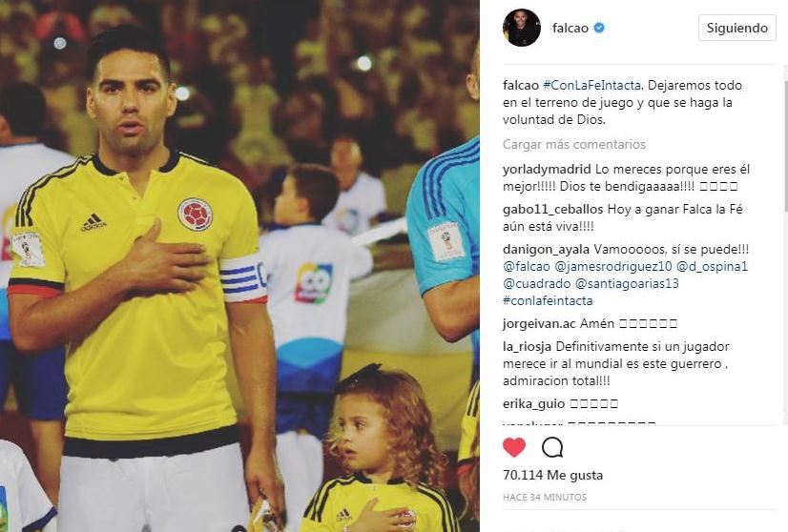The width and height of the screenshot is (788, 532).
Task: Visit gabo11_ceballos commenter profile
Action: 552,210
